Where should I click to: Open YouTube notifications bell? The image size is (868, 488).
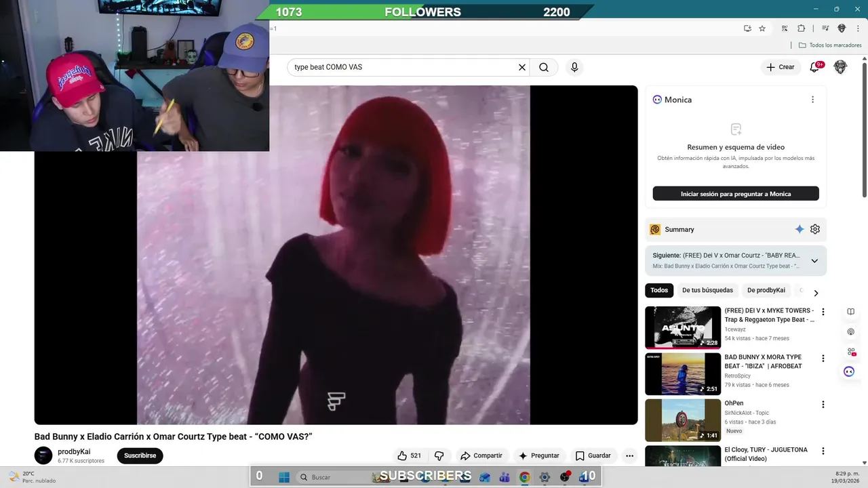coord(816,67)
